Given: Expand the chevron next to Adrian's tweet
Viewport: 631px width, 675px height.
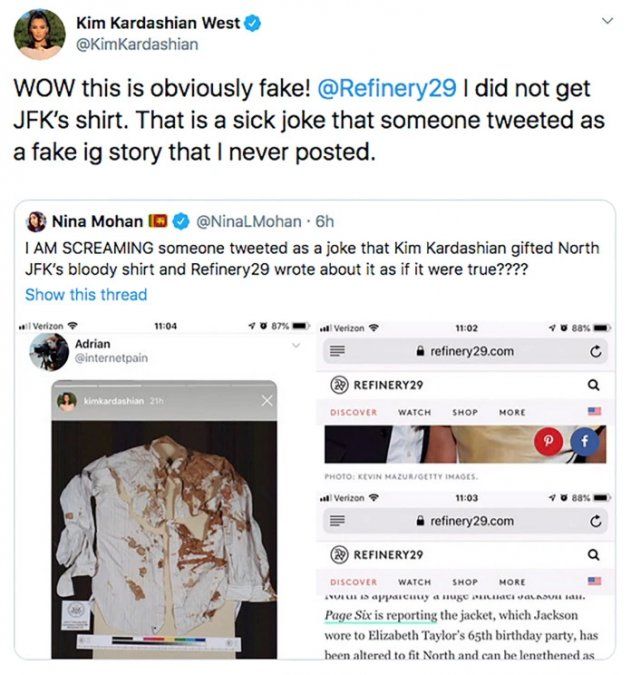Looking at the screenshot, I should click(x=295, y=345).
